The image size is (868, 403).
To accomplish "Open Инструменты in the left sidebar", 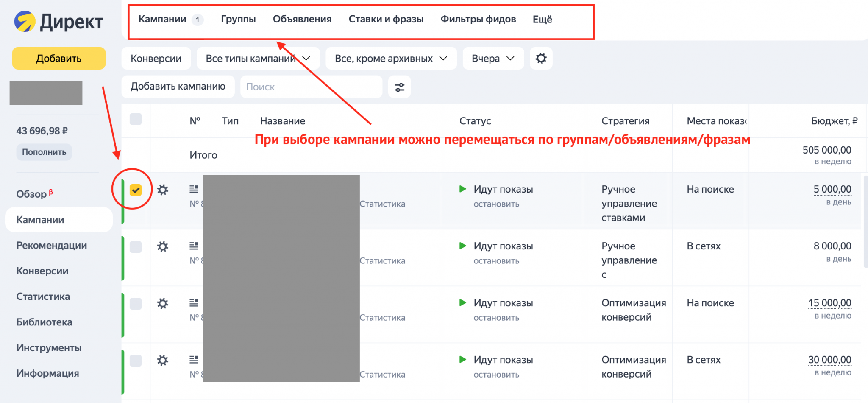I will [49, 347].
